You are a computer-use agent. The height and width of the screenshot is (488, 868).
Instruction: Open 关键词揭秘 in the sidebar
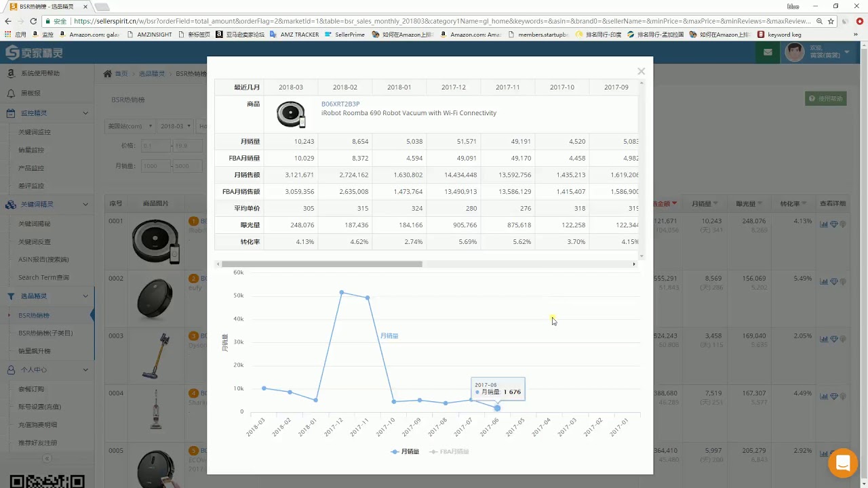tap(35, 224)
